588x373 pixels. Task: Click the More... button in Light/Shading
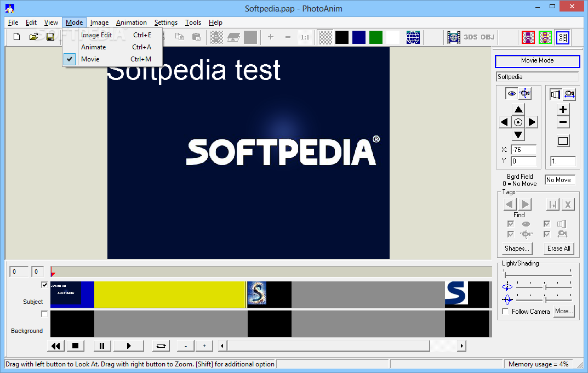point(564,311)
